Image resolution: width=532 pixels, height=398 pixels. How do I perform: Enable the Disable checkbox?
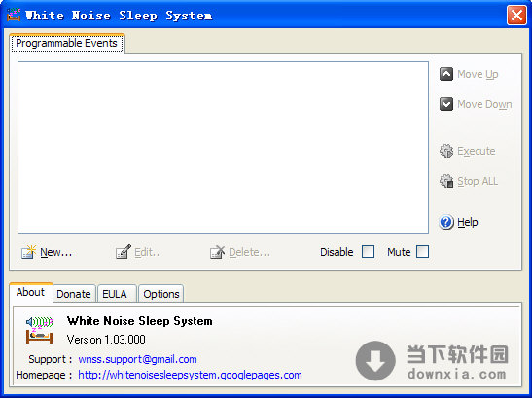(368, 252)
